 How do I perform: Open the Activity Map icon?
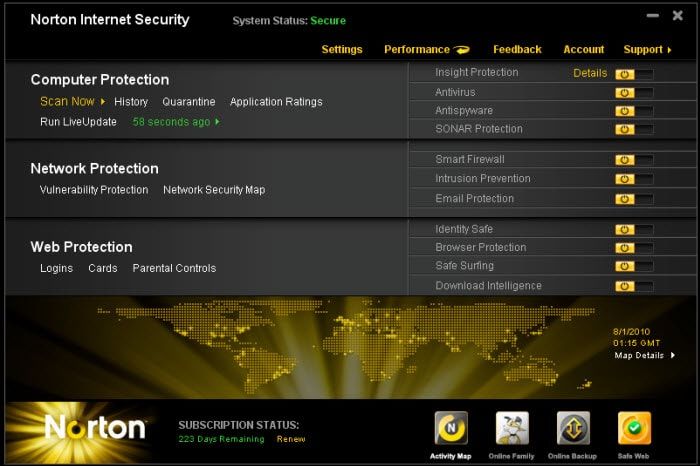pyautogui.click(x=451, y=428)
